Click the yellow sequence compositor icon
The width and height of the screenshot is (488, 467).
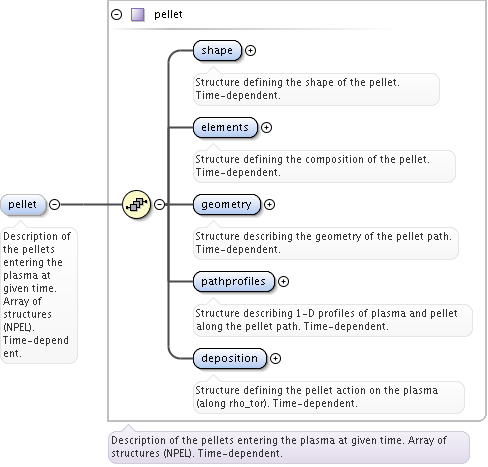point(137,204)
